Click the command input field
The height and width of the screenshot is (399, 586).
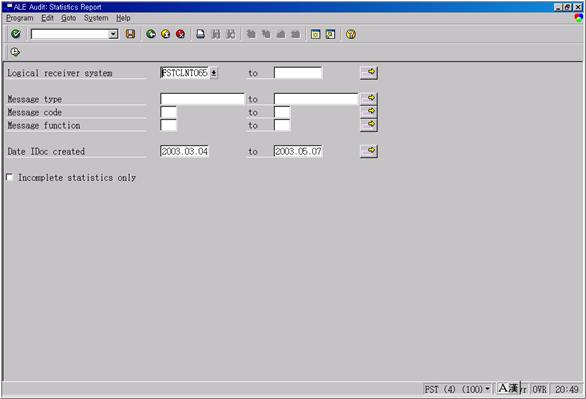(70, 34)
